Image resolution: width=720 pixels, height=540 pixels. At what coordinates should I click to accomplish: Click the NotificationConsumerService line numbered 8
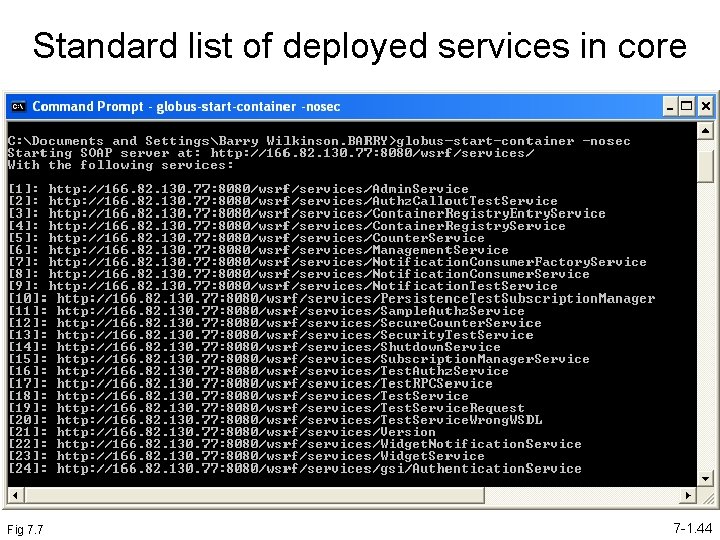299,274
